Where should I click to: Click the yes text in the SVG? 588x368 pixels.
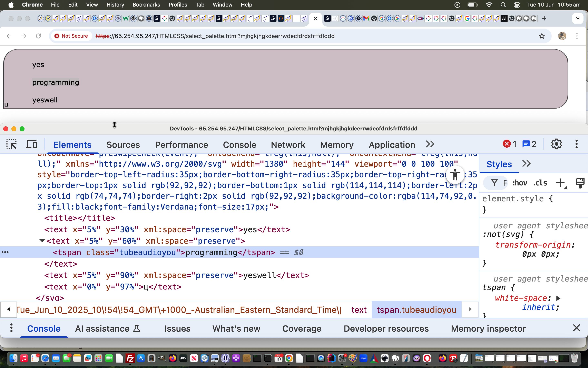tap(38, 65)
